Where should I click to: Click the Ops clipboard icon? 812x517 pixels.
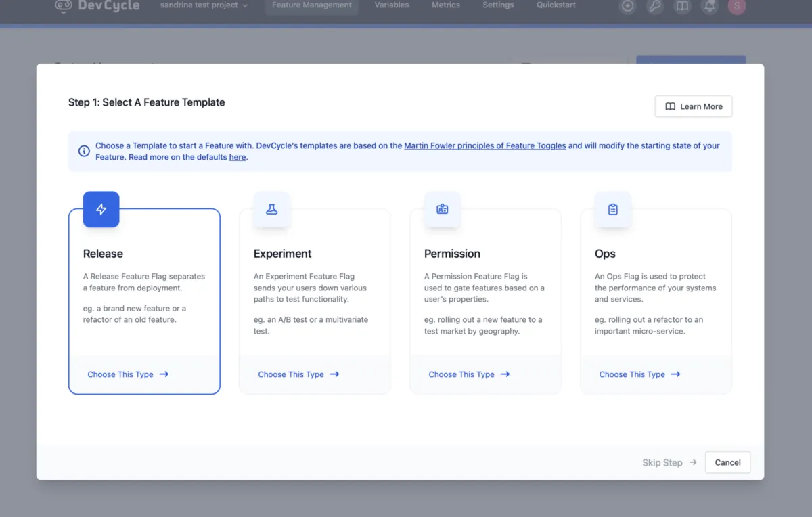(613, 209)
